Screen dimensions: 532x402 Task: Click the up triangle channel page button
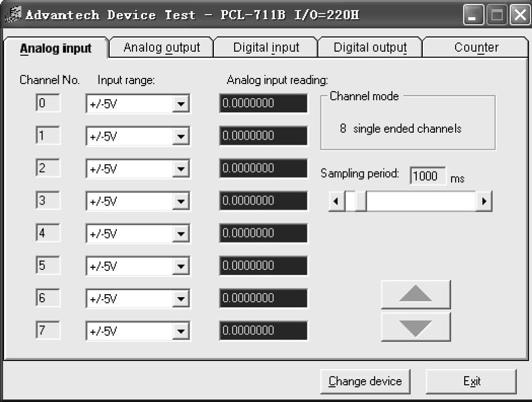(x=416, y=294)
